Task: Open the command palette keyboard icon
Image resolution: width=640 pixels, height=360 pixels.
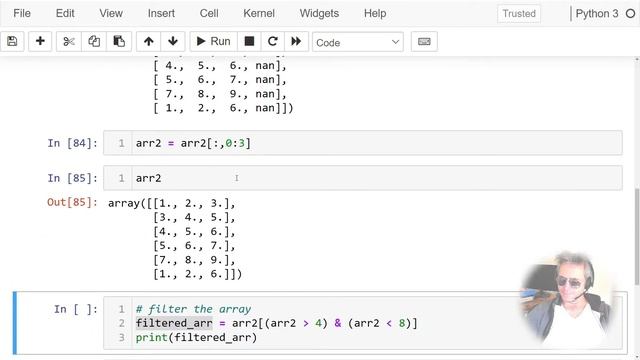Action: (x=424, y=42)
